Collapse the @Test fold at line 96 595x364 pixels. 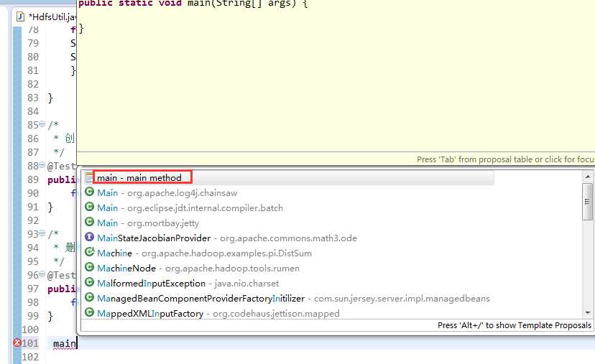click(x=42, y=274)
